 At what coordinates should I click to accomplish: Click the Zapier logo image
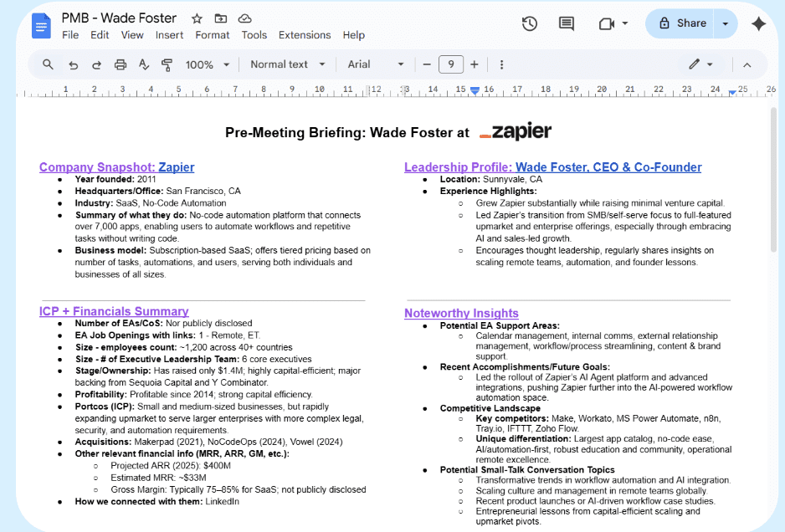tap(516, 131)
